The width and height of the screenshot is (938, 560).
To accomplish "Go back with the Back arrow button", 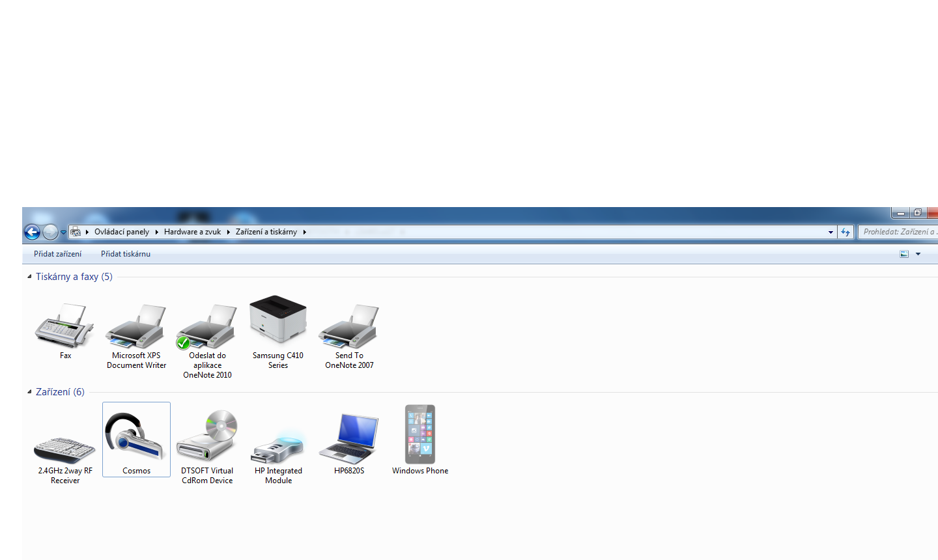I will pyautogui.click(x=32, y=232).
